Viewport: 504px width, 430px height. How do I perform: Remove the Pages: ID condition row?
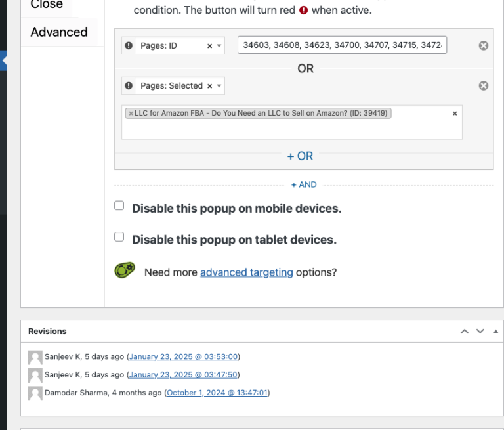pyautogui.click(x=484, y=46)
